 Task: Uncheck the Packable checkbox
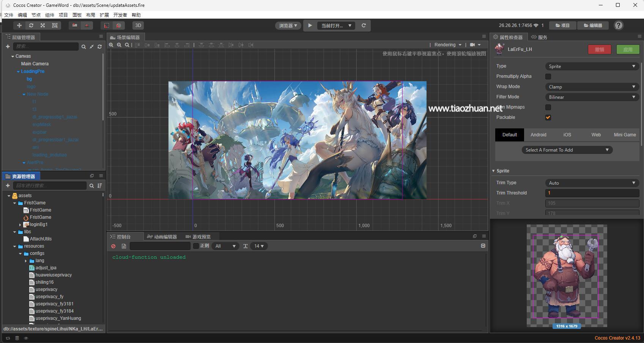(548, 118)
